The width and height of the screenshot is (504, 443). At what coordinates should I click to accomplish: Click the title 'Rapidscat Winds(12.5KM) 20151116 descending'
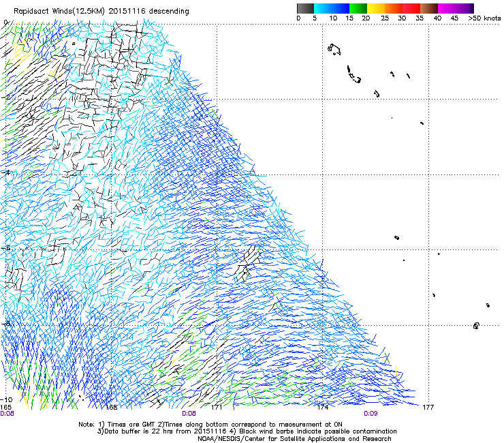[101, 12]
